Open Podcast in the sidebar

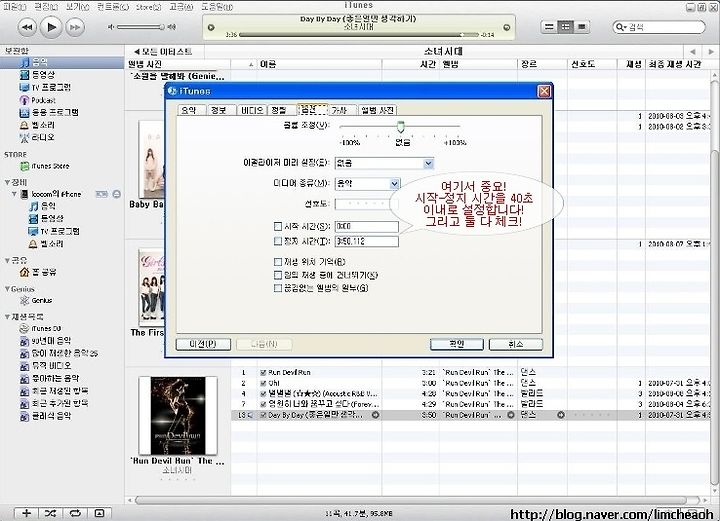tap(38, 100)
